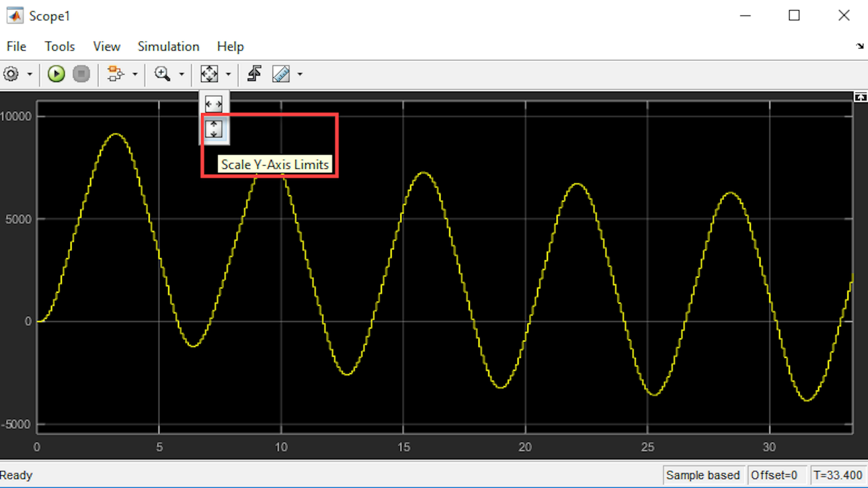Open the File menu
The height and width of the screenshot is (488, 868).
(16, 46)
